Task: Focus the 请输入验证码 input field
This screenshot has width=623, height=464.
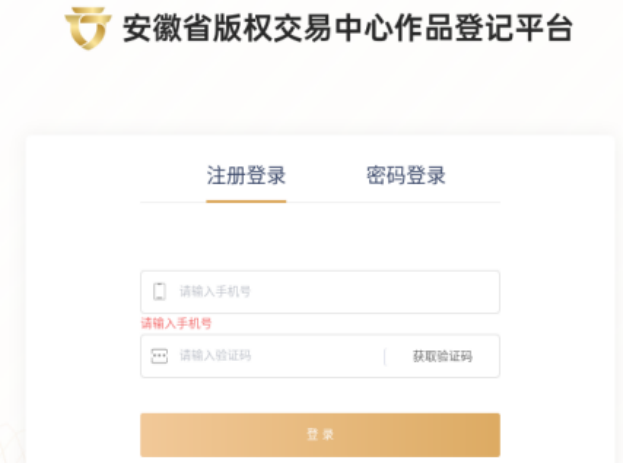Action: click(x=262, y=356)
